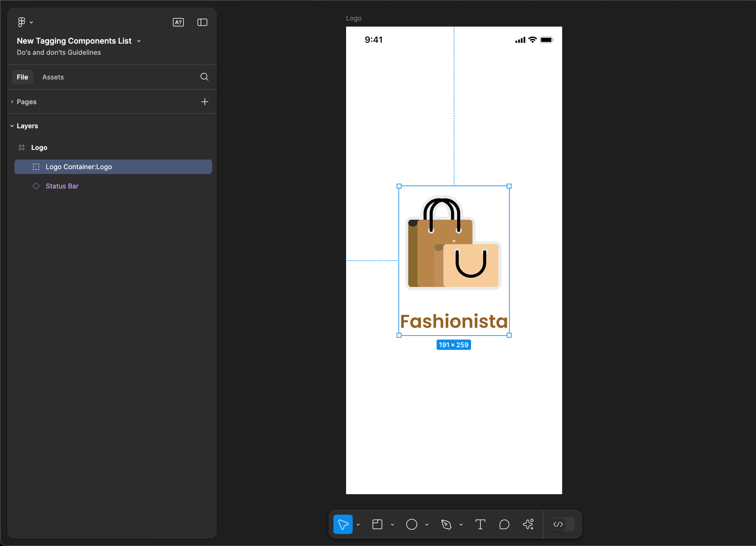This screenshot has height=546, width=756.
Task: Open the file name dropdown chevron
Action: (x=139, y=41)
